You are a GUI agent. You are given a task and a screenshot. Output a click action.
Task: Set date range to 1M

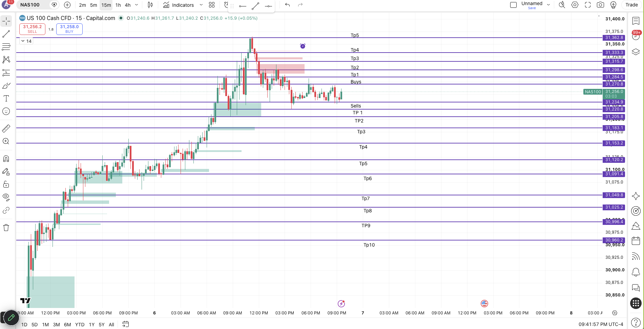[x=45, y=325]
